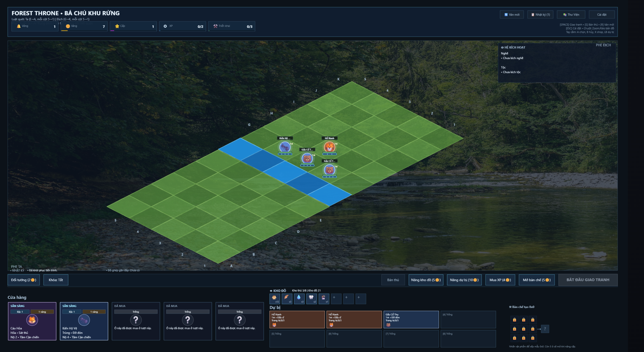
Task: Click the feather item in Kho Đồ
Action: (x=287, y=299)
